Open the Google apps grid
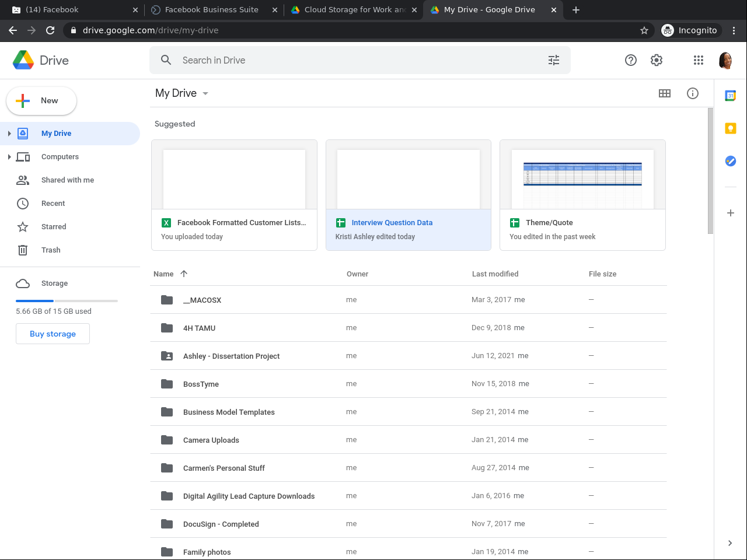Image resolution: width=747 pixels, height=560 pixels. [698, 60]
